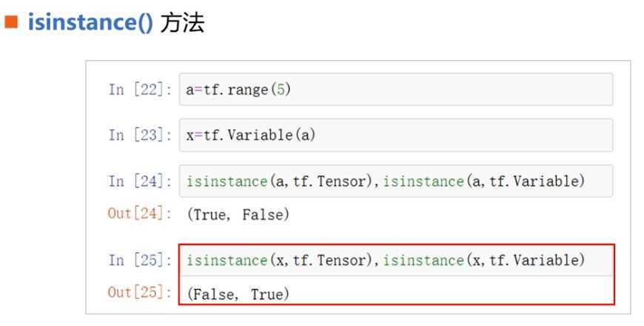Select the In [22] prompt label
Screen dimensions: 644x326
(141, 90)
